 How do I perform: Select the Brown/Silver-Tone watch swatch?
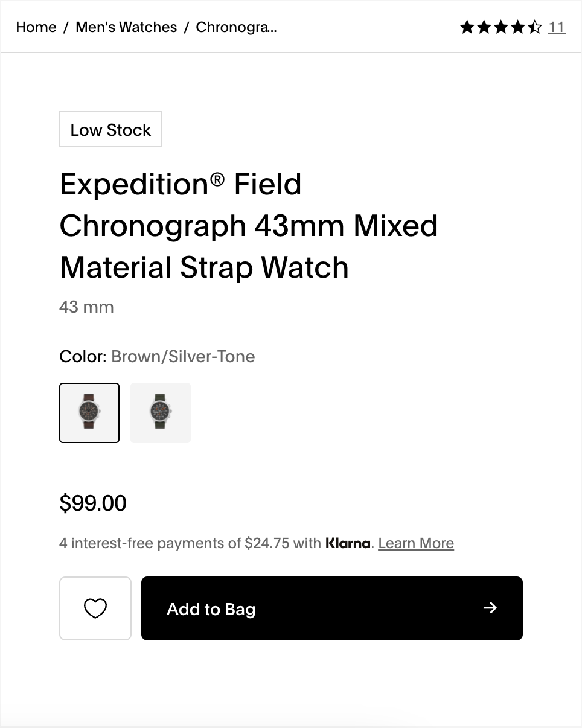(89, 413)
